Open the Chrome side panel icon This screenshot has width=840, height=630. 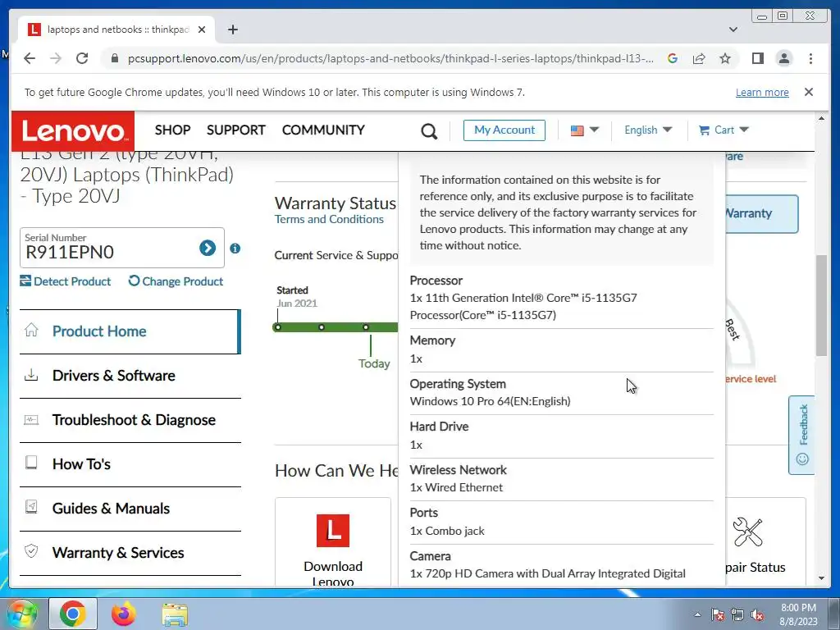coord(757,58)
